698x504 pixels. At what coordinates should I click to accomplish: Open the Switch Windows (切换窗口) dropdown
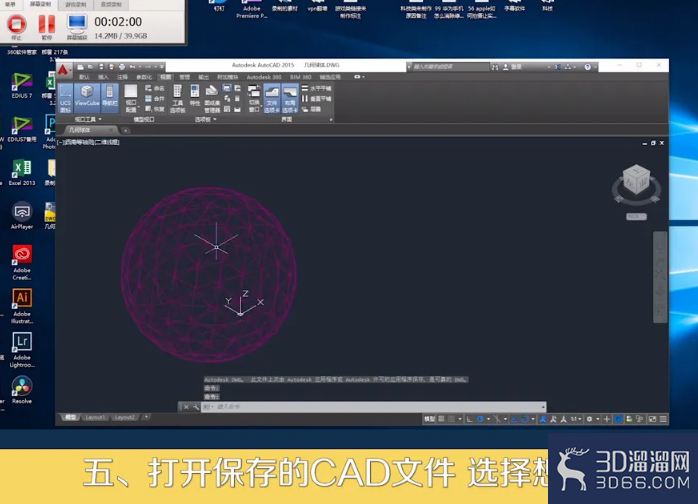point(254,98)
